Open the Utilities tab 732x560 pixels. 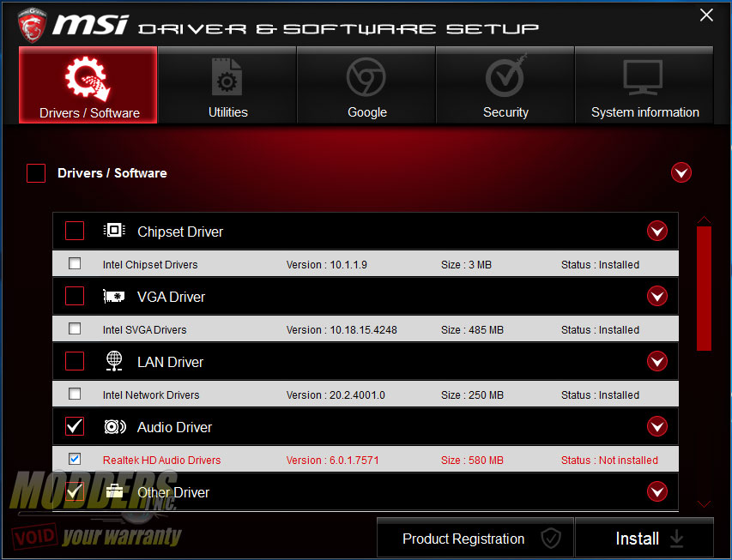pyautogui.click(x=227, y=85)
